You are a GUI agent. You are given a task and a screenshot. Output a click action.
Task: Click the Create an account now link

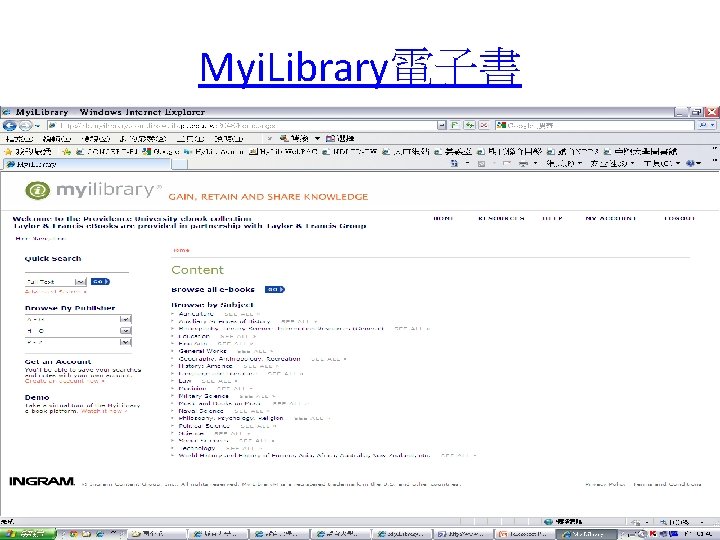[x=64, y=381]
